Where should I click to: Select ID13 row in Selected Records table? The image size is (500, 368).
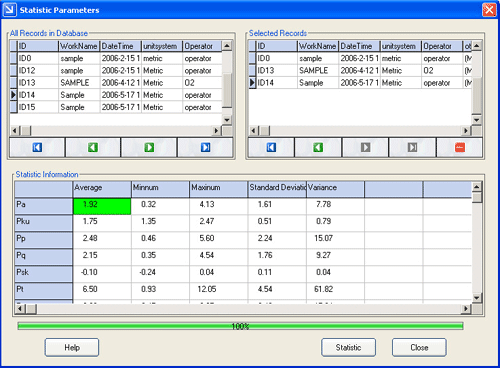point(360,71)
